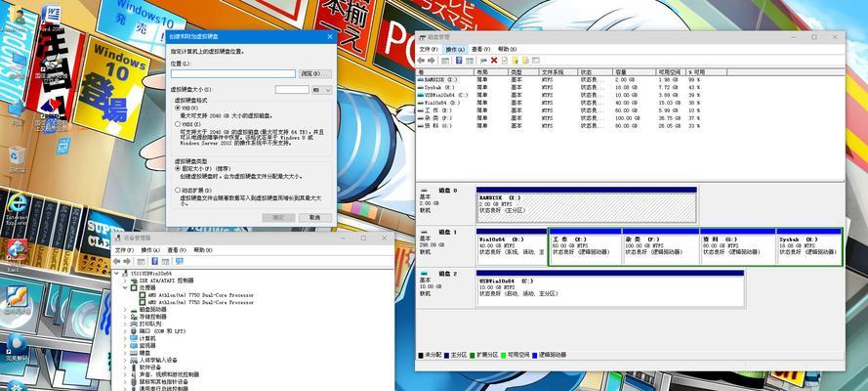Click the red X delete icon in Disk Management
Screen dimensions: 868x391
pos(494,60)
